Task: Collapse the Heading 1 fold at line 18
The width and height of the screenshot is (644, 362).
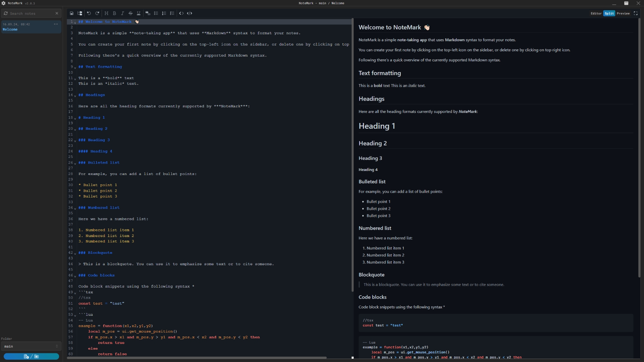Action: pyautogui.click(x=75, y=118)
